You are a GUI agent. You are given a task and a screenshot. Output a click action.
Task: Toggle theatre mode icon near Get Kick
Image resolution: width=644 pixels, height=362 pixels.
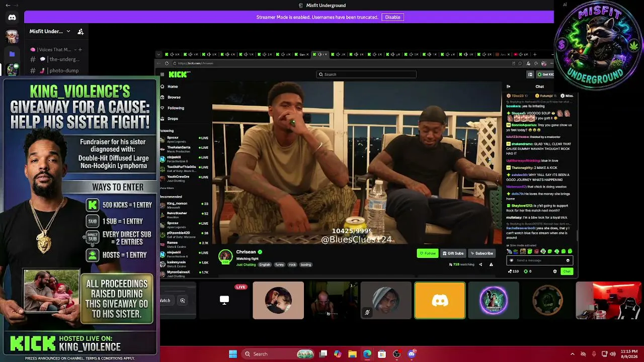click(x=530, y=74)
